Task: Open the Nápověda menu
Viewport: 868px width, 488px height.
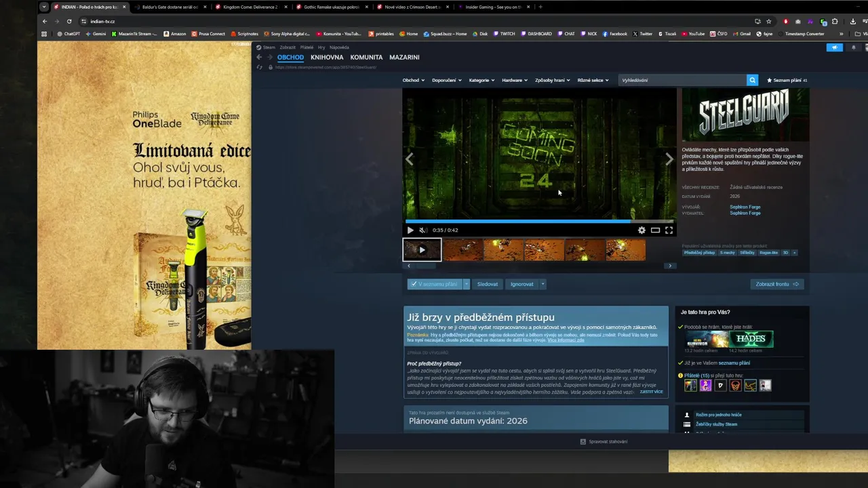Action: click(x=339, y=47)
